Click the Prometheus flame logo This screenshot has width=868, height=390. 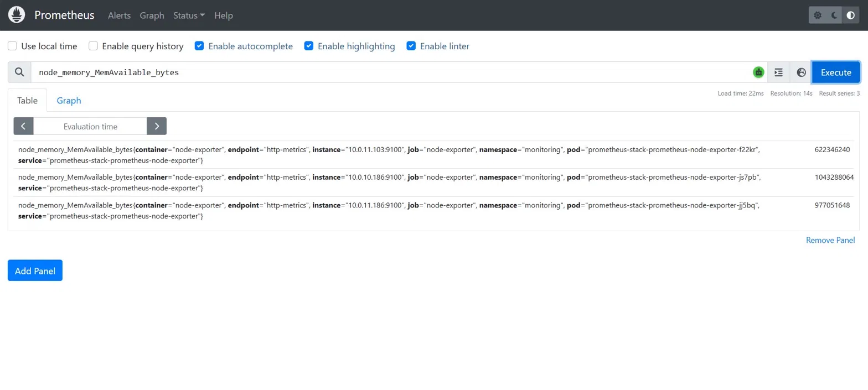[x=17, y=15]
